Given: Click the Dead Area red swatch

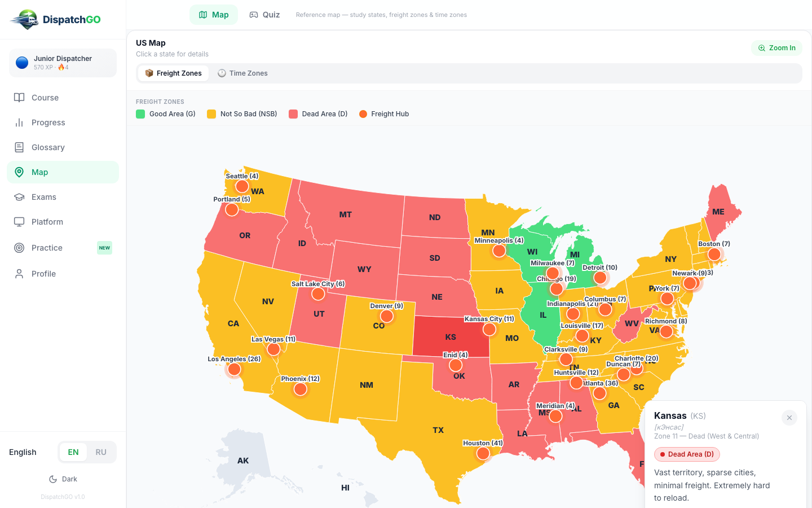Looking at the screenshot, I should coord(293,114).
